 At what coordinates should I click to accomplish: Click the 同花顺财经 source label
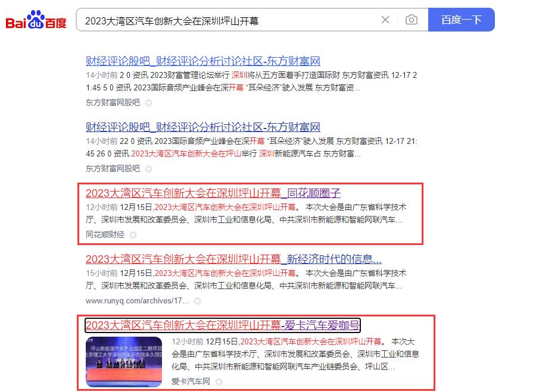point(105,234)
